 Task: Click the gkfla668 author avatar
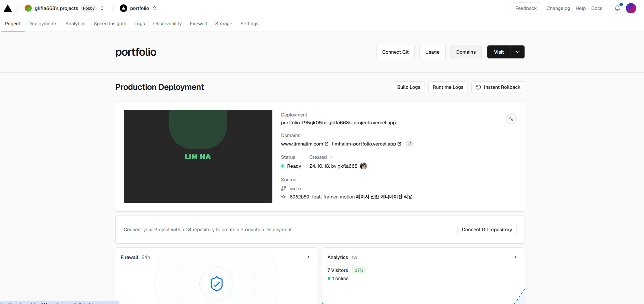(363, 166)
